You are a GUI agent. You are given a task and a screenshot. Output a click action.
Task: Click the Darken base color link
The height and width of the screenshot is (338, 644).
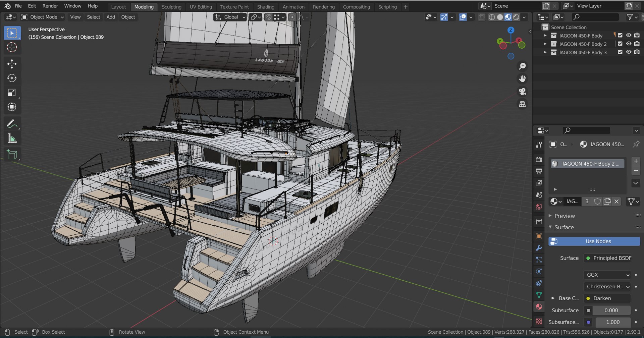click(607, 298)
